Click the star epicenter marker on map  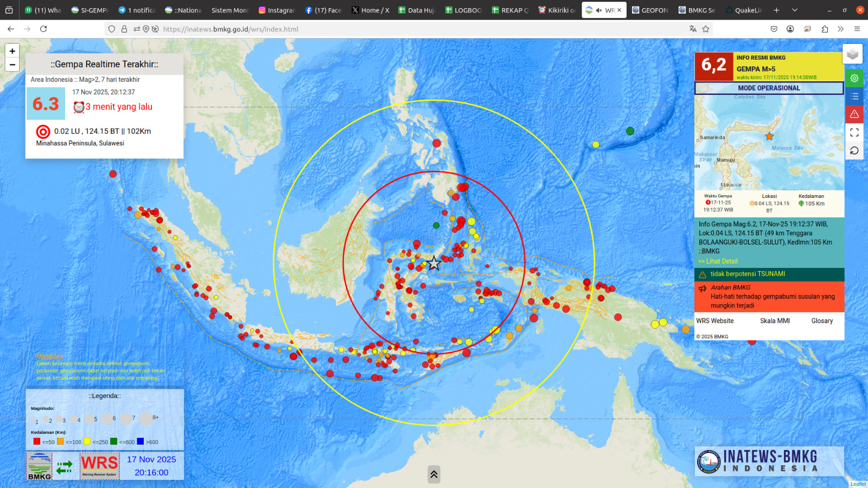tap(434, 264)
